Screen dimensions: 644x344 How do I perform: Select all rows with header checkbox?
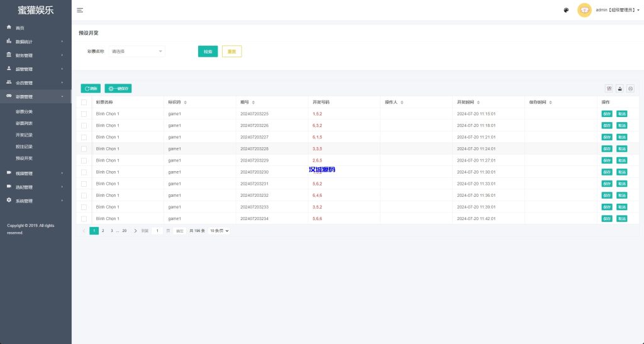coord(84,102)
